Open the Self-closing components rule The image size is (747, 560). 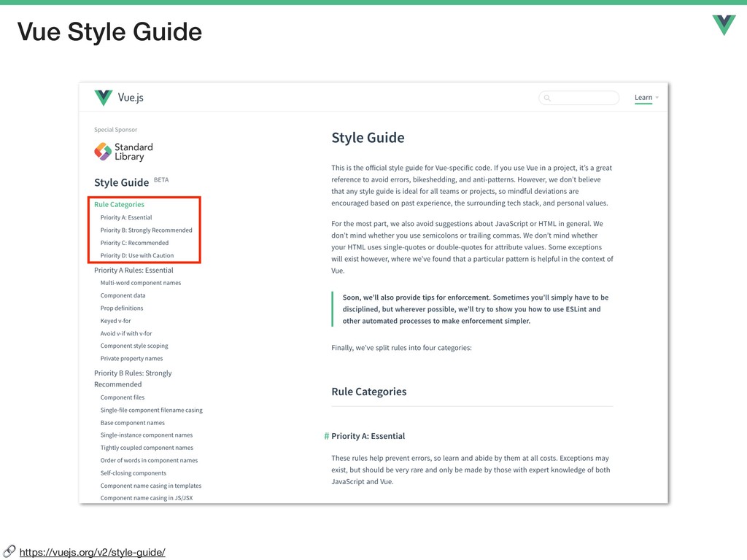(133, 473)
